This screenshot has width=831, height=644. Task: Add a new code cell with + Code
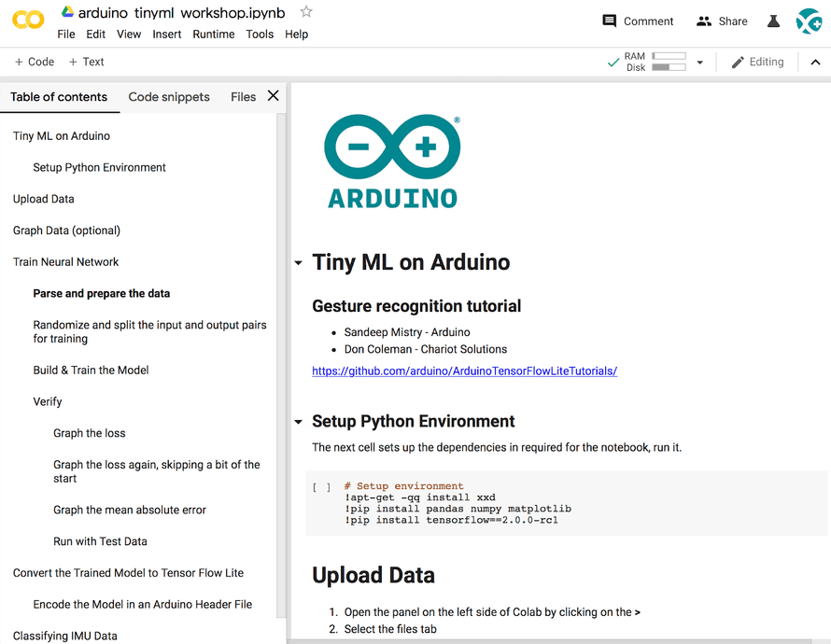pos(34,62)
